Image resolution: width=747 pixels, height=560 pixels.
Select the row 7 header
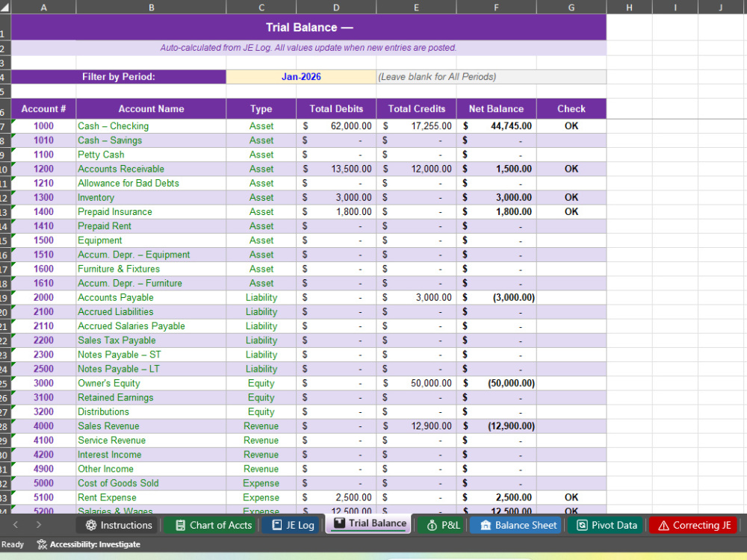coord(5,126)
